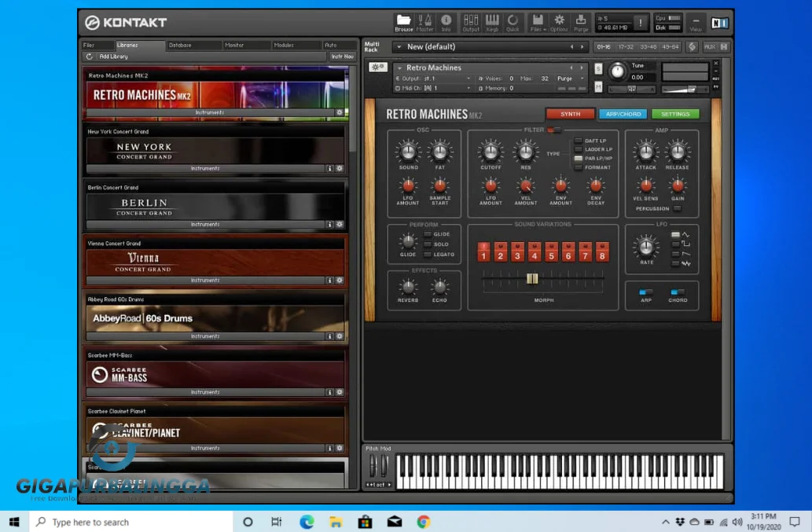
Task: Select the 17-32 rack page
Action: 626,46
